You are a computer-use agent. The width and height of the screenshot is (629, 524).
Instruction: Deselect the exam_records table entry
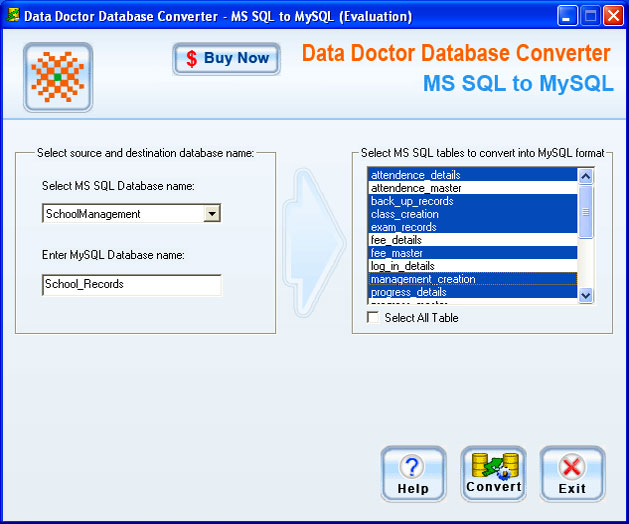(473, 227)
